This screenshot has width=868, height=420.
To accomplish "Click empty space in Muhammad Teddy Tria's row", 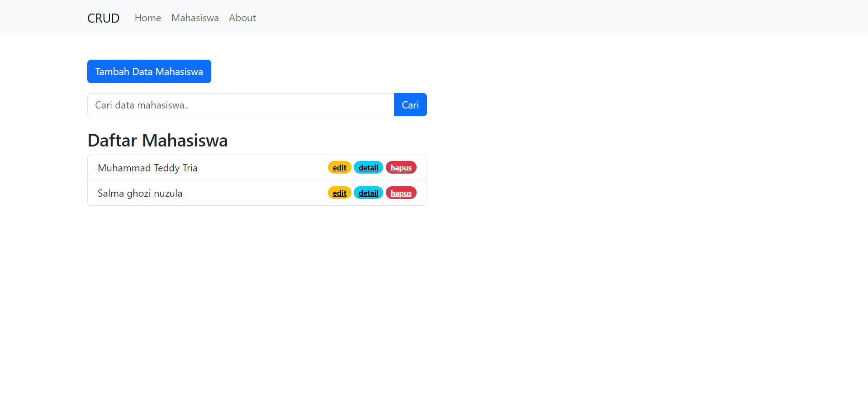I will [x=262, y=168].
